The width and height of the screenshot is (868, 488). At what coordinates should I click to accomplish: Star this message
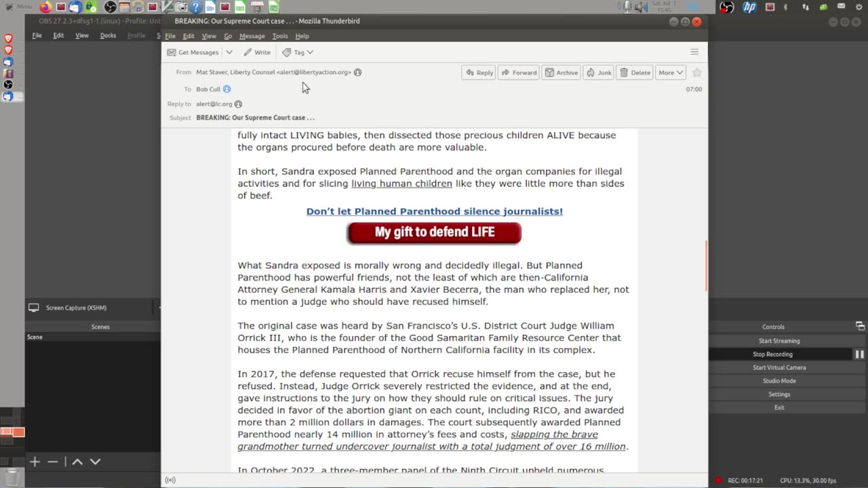pyautogui.click(x=697, y=73)
